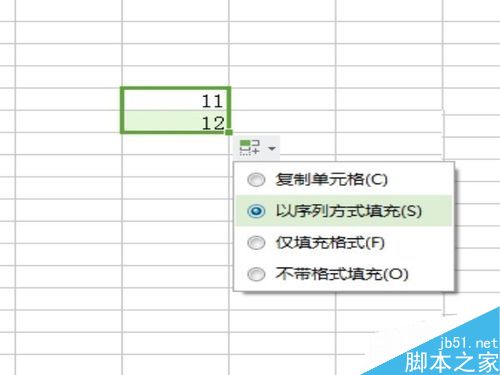Expand the Auto Fill Options dropdown arrow
The image size is (500, 375).
pyautogui.click(x=272, y=148)
